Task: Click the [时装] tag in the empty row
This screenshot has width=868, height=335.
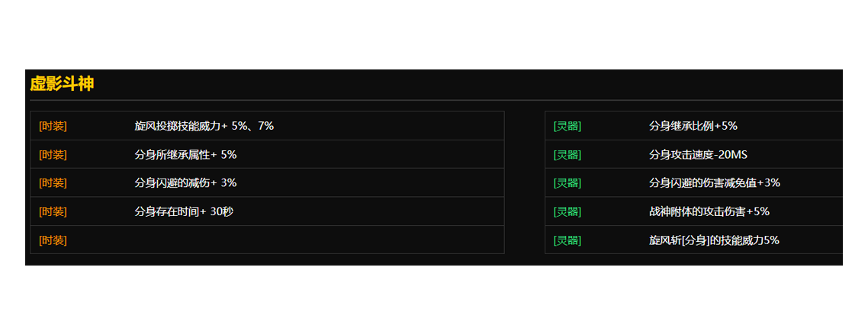Action: click(x=53, y=240)
